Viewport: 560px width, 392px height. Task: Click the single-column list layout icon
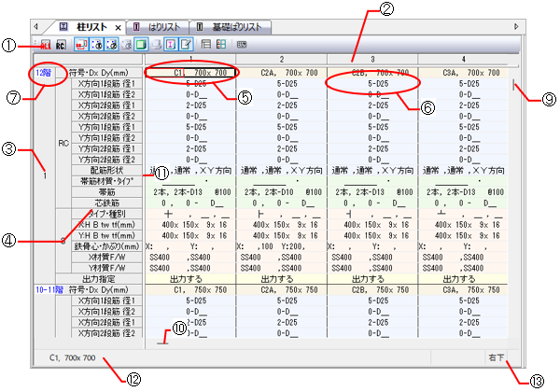coord(206,45)
